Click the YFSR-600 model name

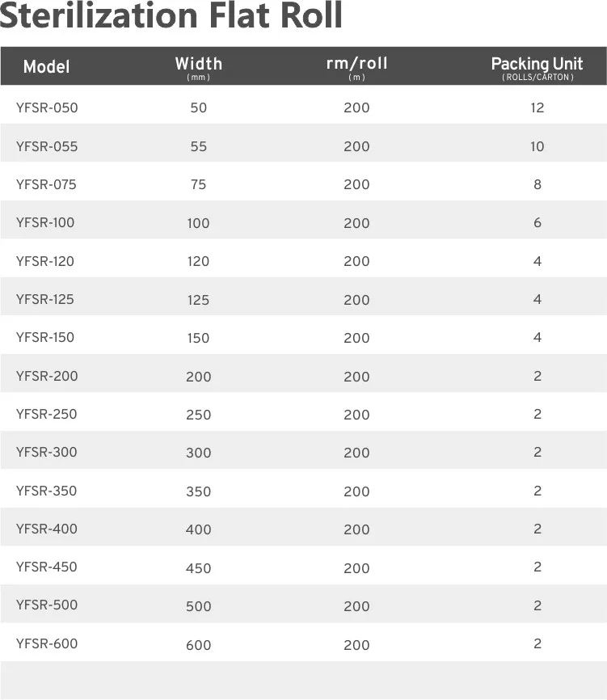[47, 643]
